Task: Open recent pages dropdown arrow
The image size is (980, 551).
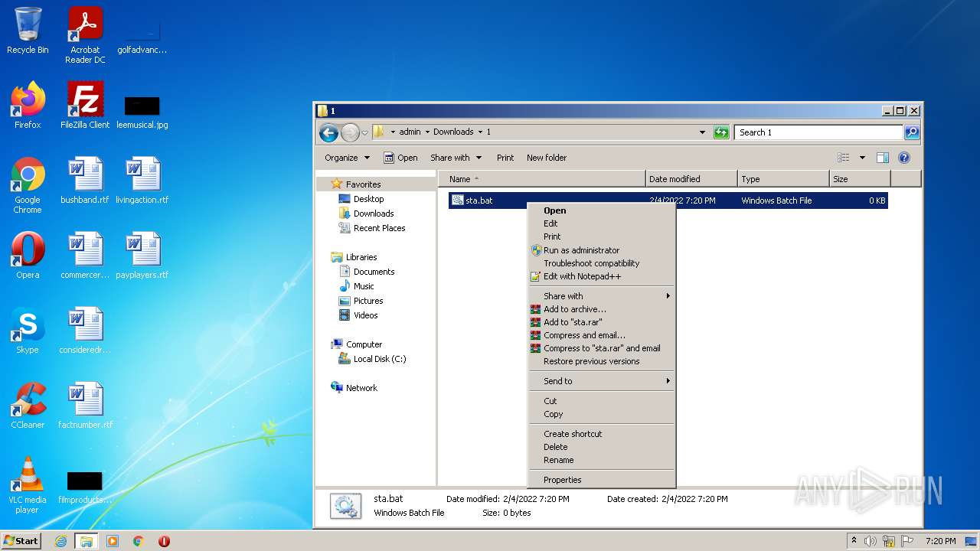Action: coord(365,132)
